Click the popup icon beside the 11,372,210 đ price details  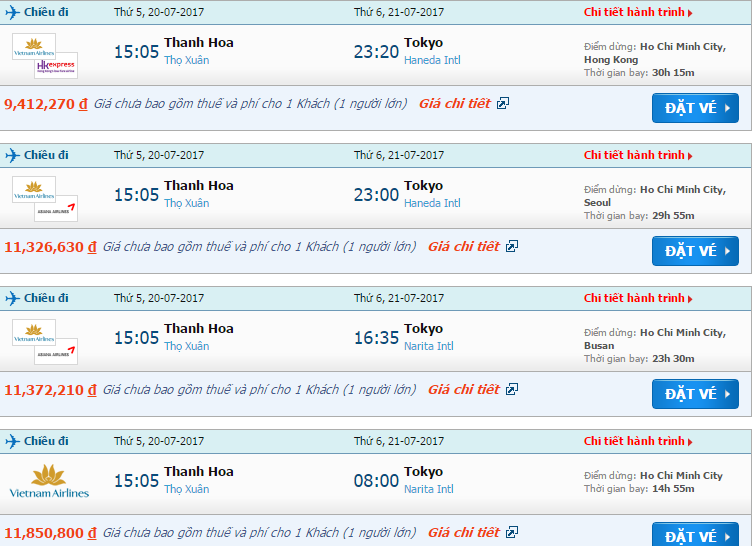point(512,390)
